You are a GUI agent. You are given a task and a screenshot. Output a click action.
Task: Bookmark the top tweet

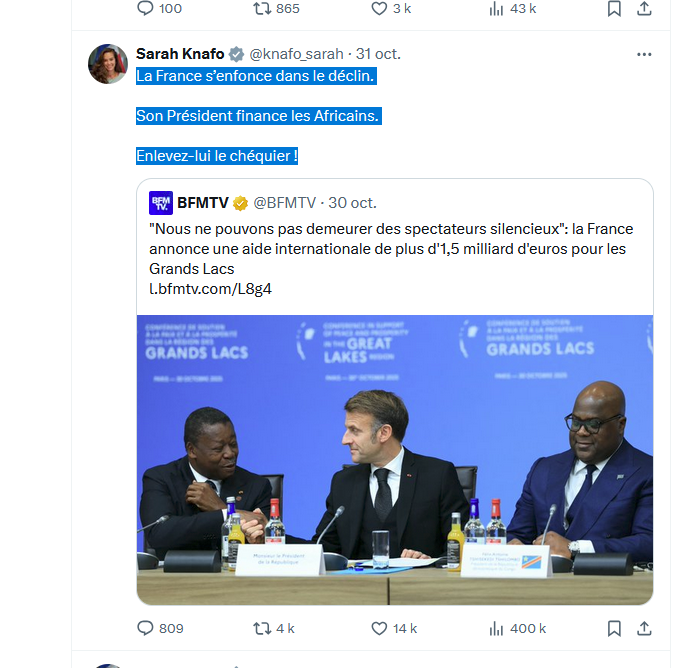[x=614, y=8]
